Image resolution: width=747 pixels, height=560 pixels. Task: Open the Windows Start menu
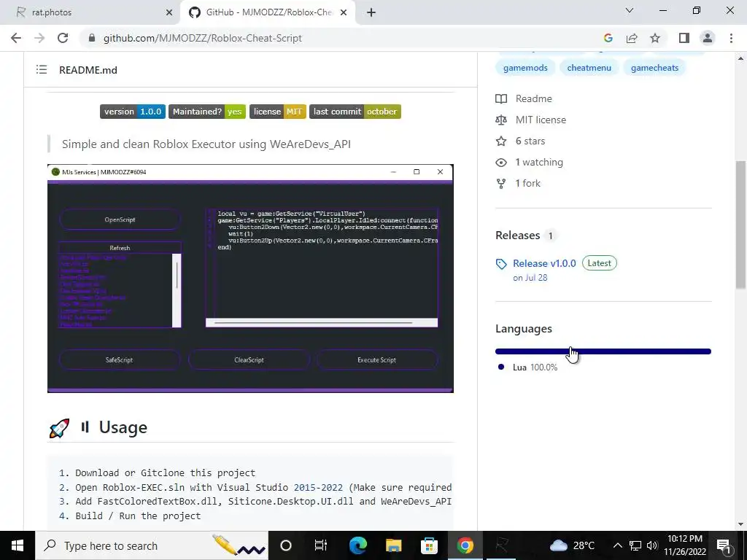pyautogui.click(x=18, y=545)
